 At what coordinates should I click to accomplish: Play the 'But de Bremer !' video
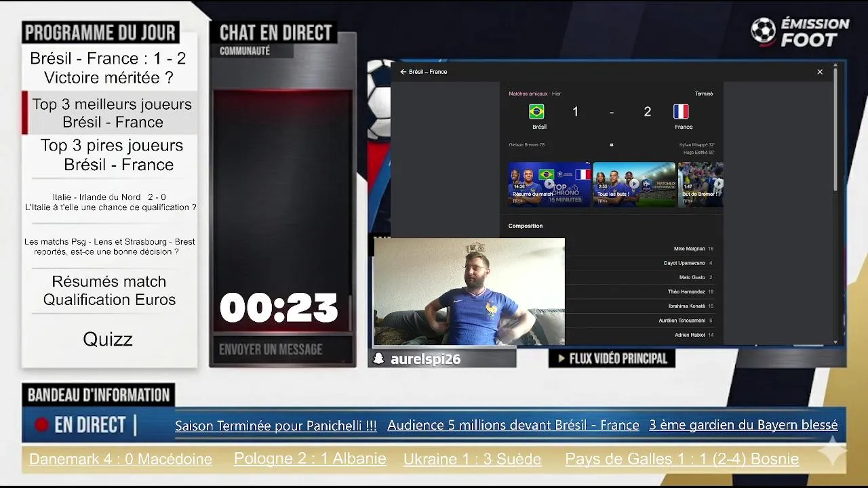(x=701, y=184)
